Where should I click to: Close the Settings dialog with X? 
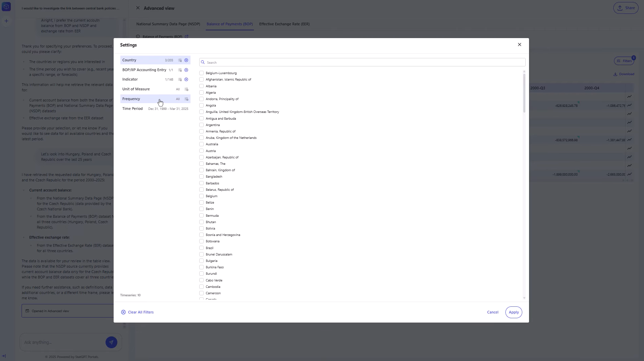tap(519, 44)
